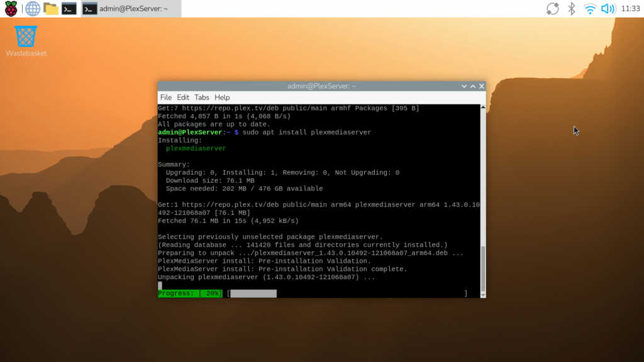Open the Tabs menu in terminal
Image resolution: width=644 pixels, height=362 pixels.
(202, 97)
